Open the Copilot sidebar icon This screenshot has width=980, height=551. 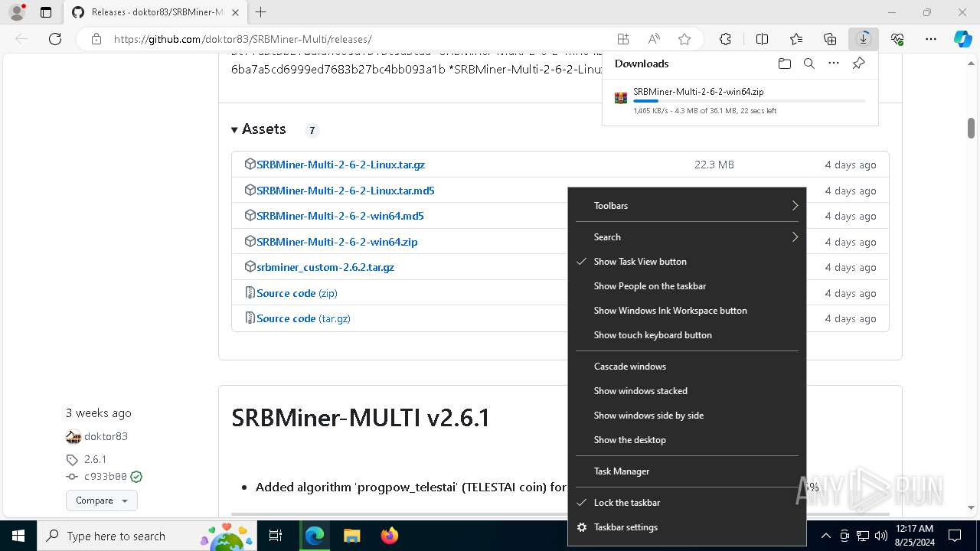tap(962, 39)
